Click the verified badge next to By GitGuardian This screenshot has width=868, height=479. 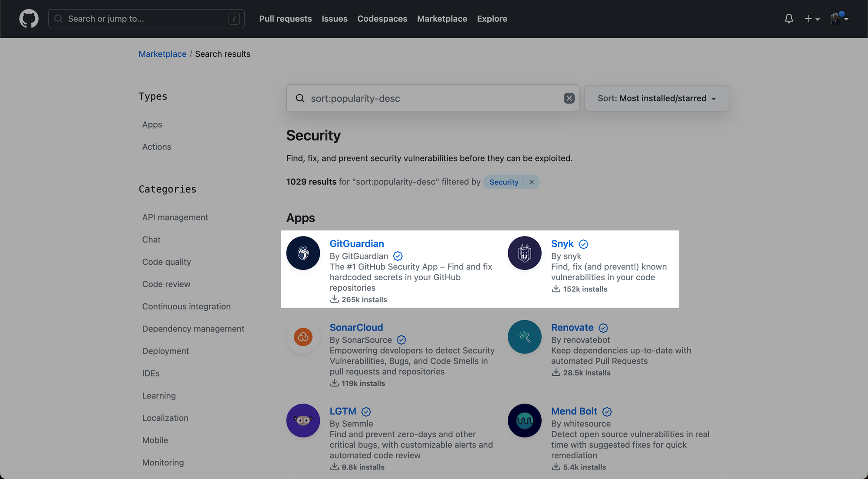click(x=398, y=256)
